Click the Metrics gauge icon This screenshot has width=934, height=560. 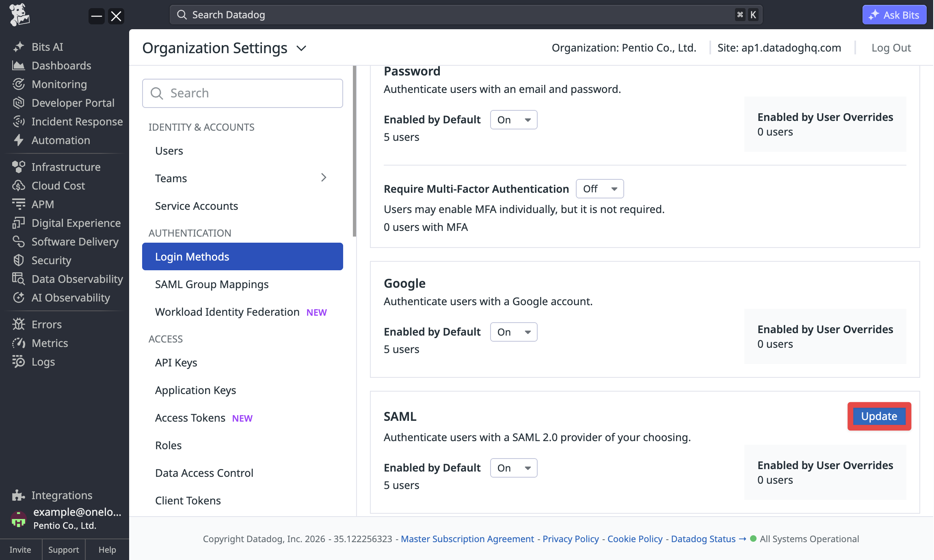(x=19, y=343)
